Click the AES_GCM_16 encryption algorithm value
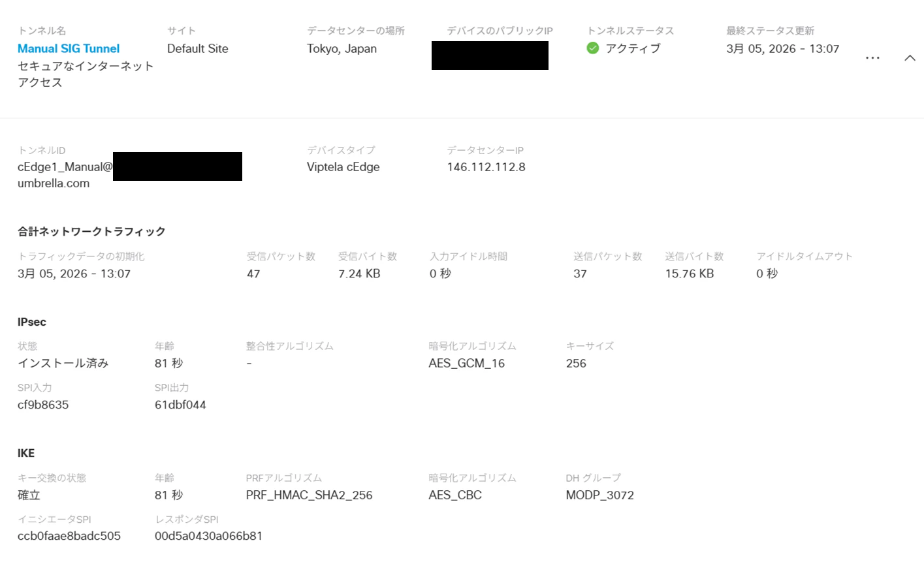 [x=466, y=364]
